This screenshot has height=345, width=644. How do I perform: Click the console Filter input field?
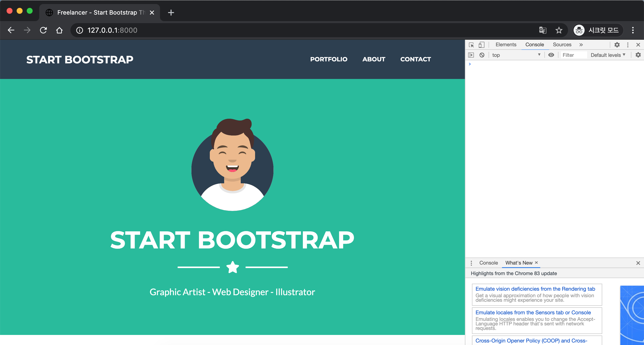[x=574, y=55]
